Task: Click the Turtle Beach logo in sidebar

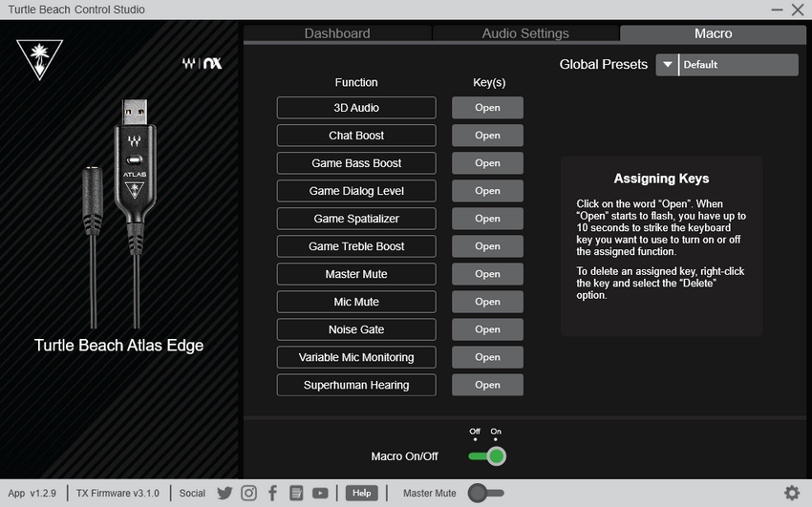Action: coord(39,60)
